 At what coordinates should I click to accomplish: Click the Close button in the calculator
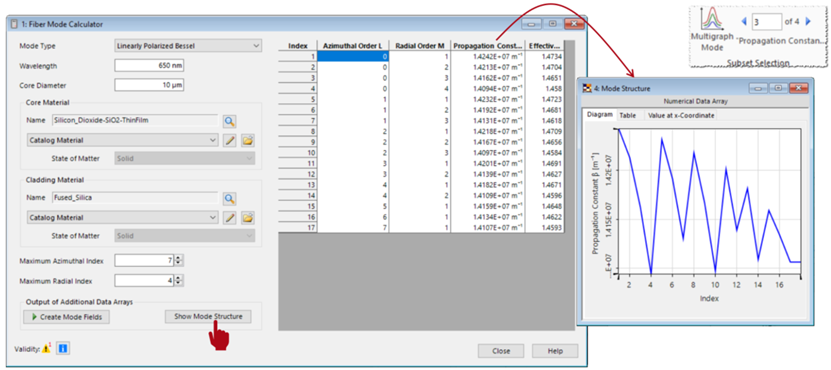coord(501,351)
